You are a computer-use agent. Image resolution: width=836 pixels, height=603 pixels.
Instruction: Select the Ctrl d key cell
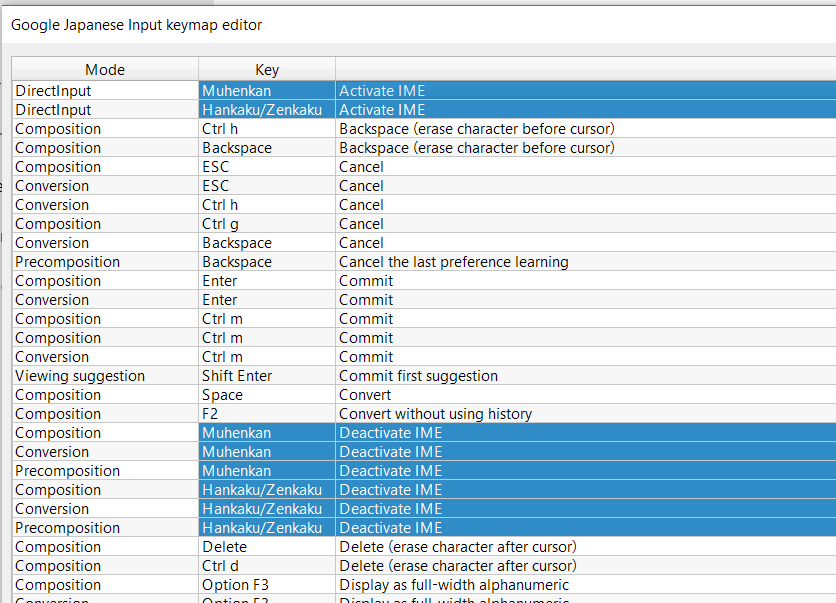click(267, 566)
